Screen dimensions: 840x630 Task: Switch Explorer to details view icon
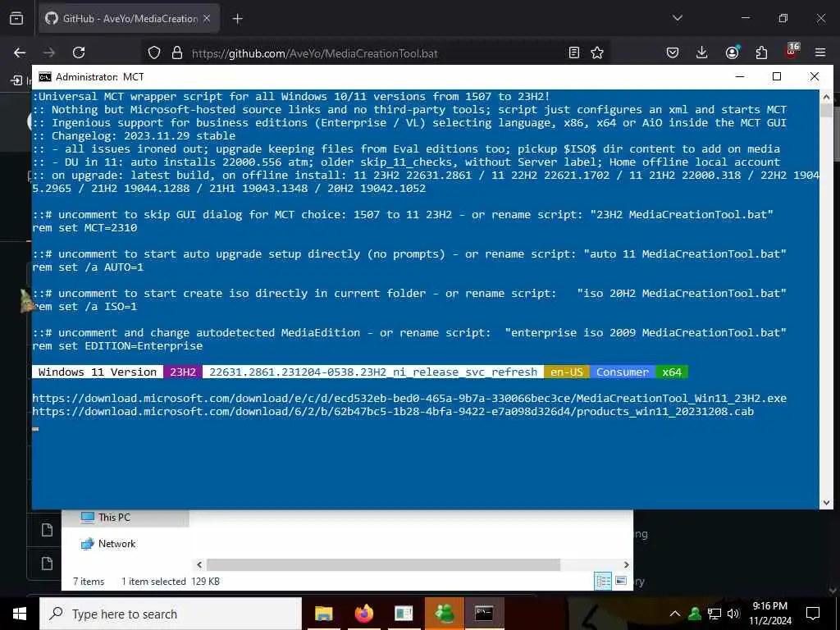tap(603, 582)
